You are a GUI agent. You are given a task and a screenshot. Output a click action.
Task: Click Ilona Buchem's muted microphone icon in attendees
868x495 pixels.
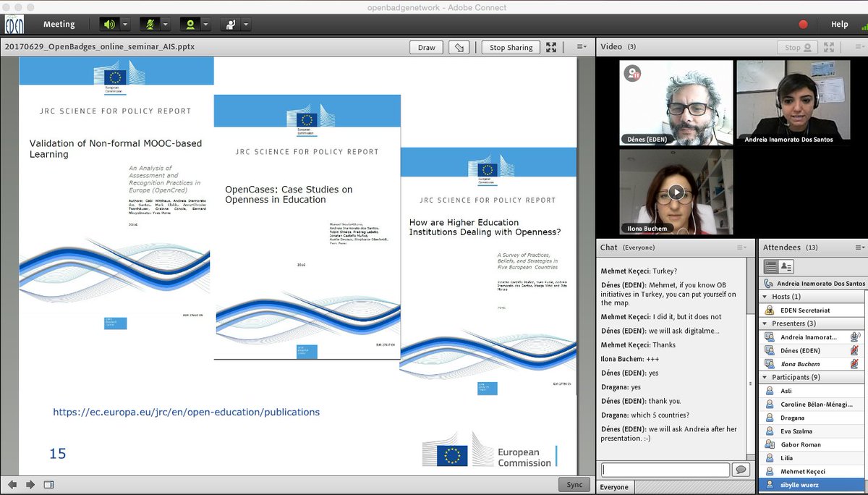pos(855,363)
